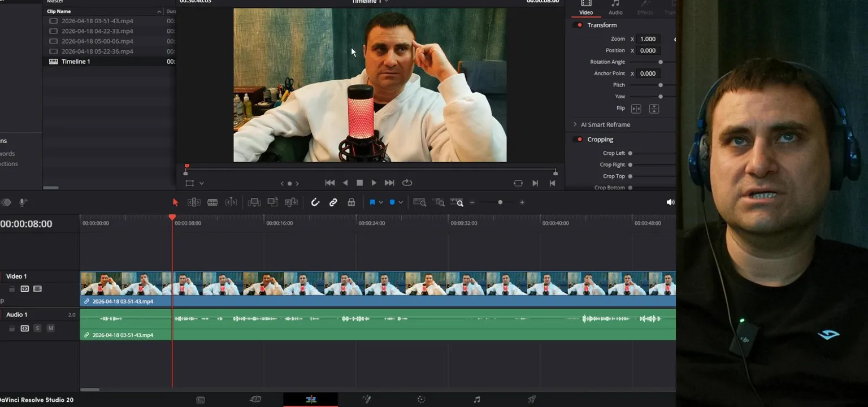Click the Go to Previous Edit icon

pyautogui.click(x=553, y=183)
